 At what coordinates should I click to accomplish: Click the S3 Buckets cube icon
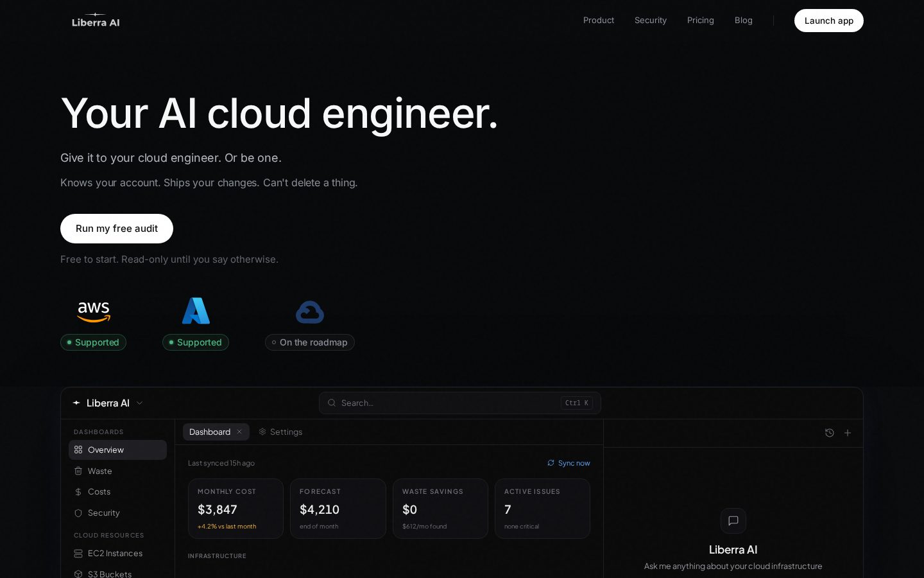(78, 574)
